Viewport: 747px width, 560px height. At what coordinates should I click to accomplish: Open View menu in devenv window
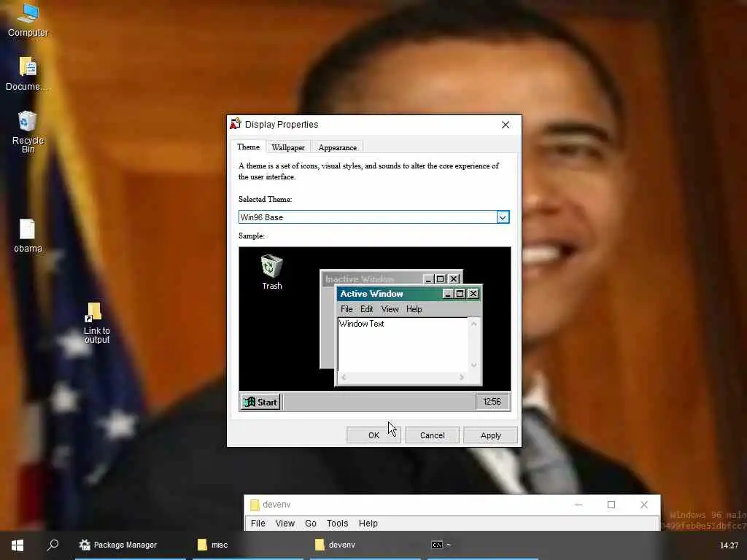click(x=285, y=524)
